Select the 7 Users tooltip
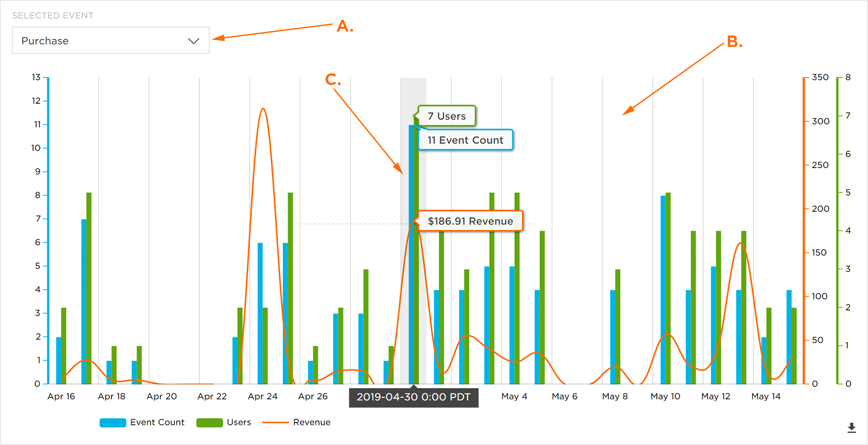This screenshot has height=445, width=868. coord(446,116)
